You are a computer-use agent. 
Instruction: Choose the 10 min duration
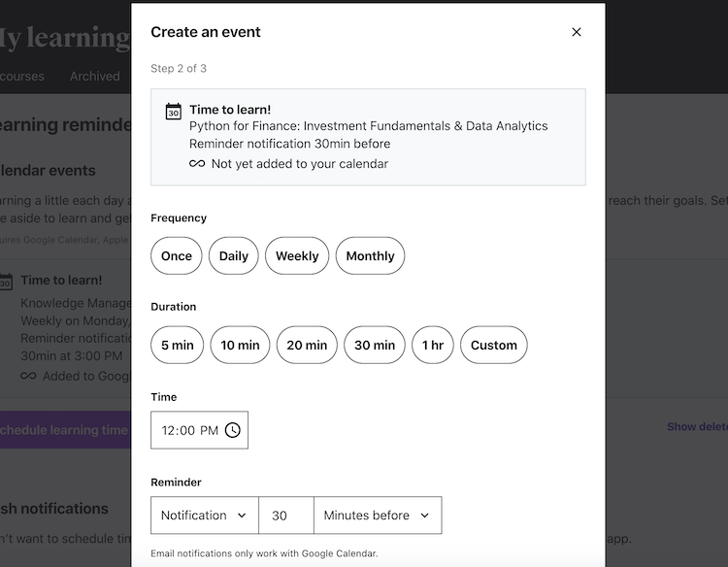click(240, 345)
